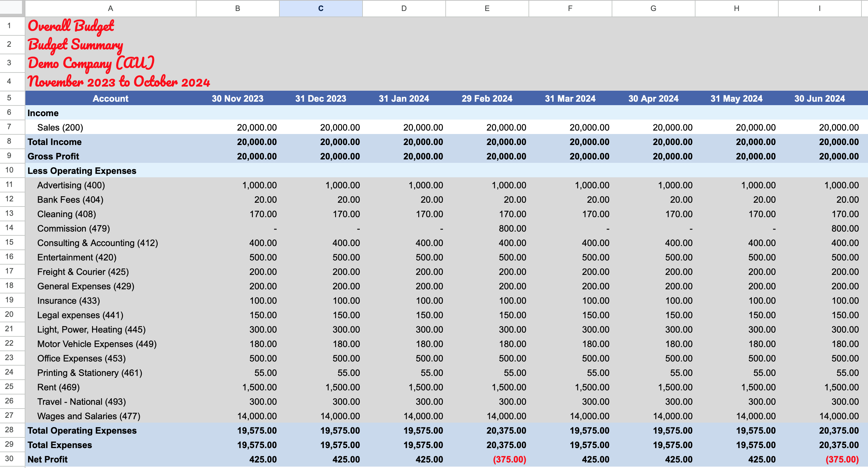Select row 7 header
Screen dimensions: 868x468
coord(9,127)
